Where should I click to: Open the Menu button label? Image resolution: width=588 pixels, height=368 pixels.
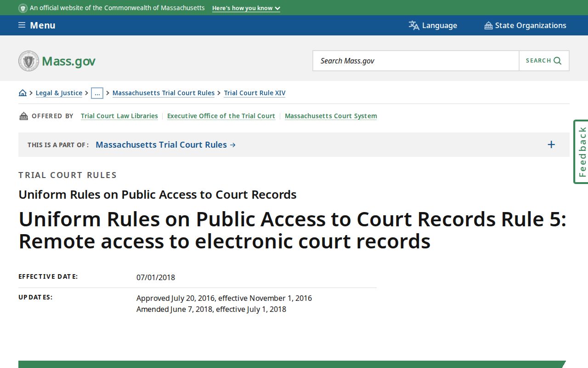point(43,25)
